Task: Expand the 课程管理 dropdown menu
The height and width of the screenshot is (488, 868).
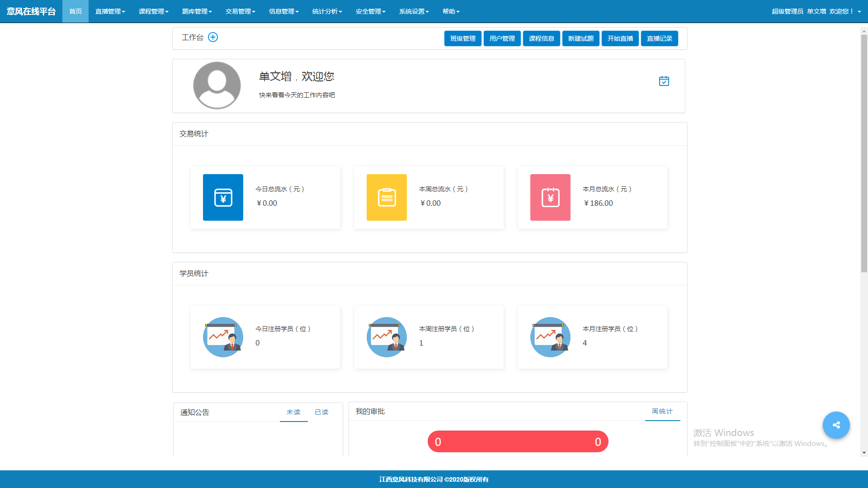Action: click(153, 11)
